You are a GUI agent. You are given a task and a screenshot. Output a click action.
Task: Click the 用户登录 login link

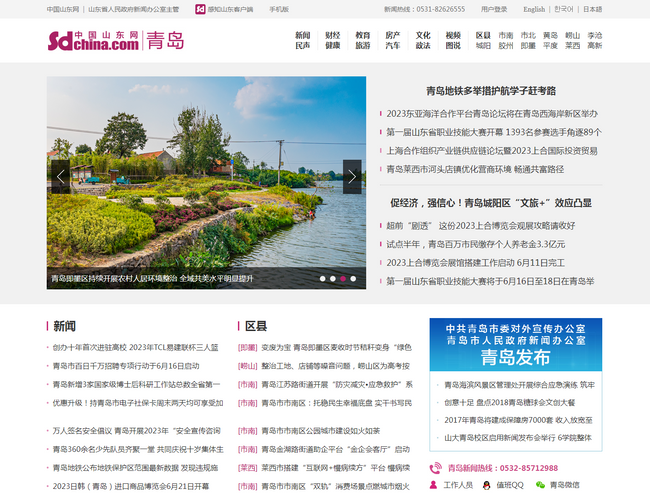coord(494,9)
